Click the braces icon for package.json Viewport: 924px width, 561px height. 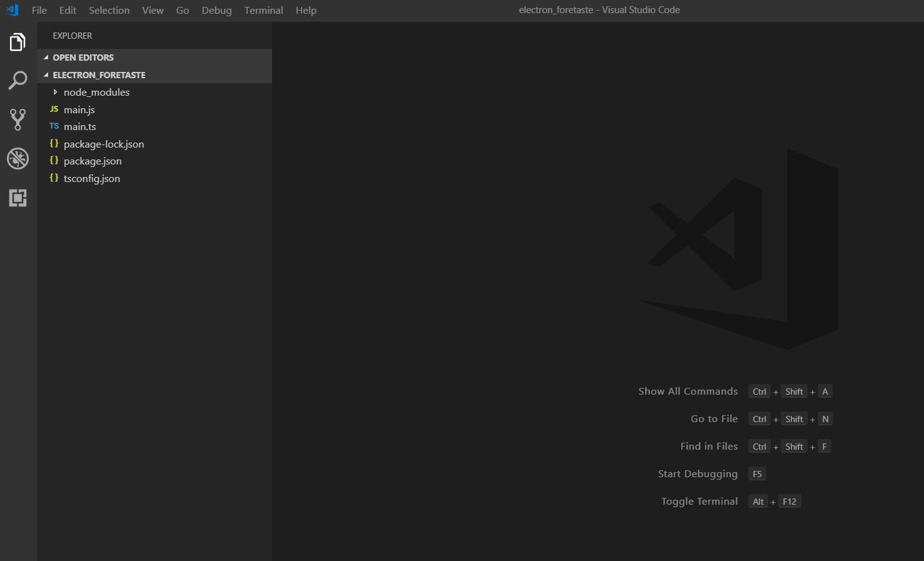click(54, 161)
